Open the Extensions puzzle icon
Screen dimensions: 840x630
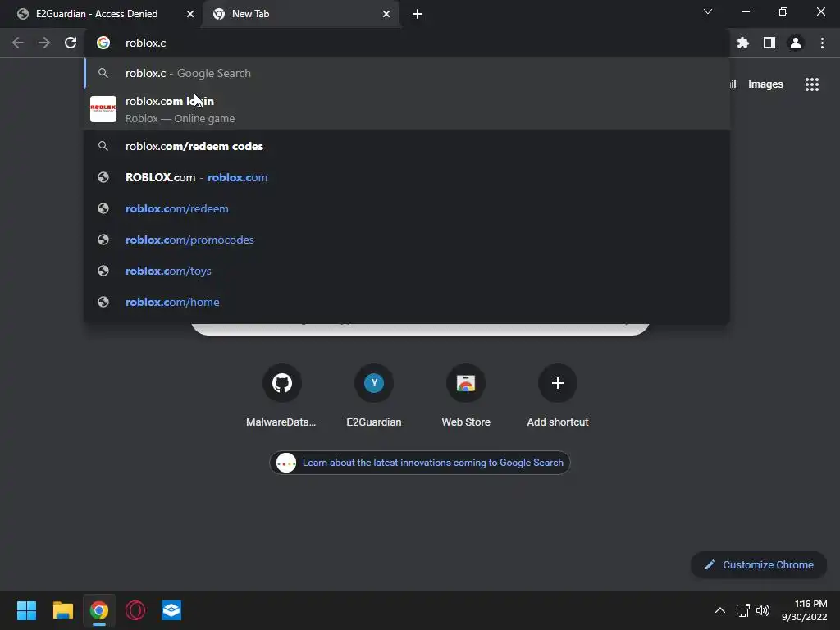click(x=743, y=43)
